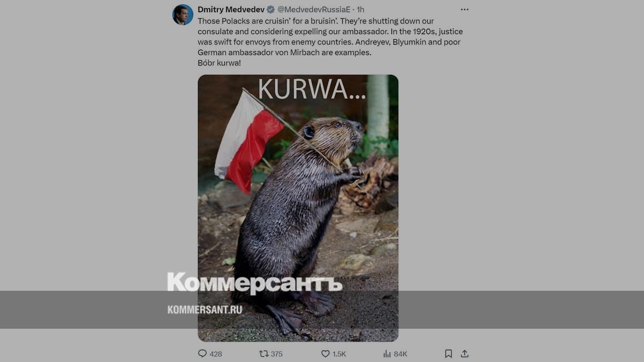Open the three-dot more options menu

point(465,10)
